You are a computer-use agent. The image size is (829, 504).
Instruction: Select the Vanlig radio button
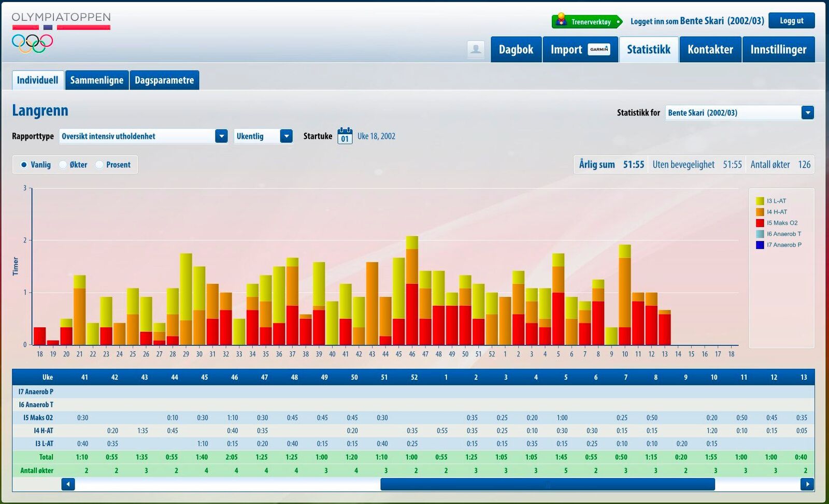tap(24, 165)
